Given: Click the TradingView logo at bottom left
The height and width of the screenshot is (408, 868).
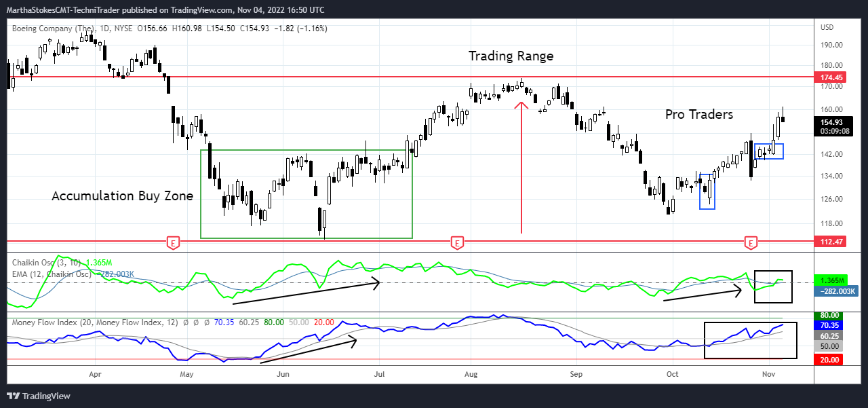Looking at the screenshot, I should click(39, 396).
